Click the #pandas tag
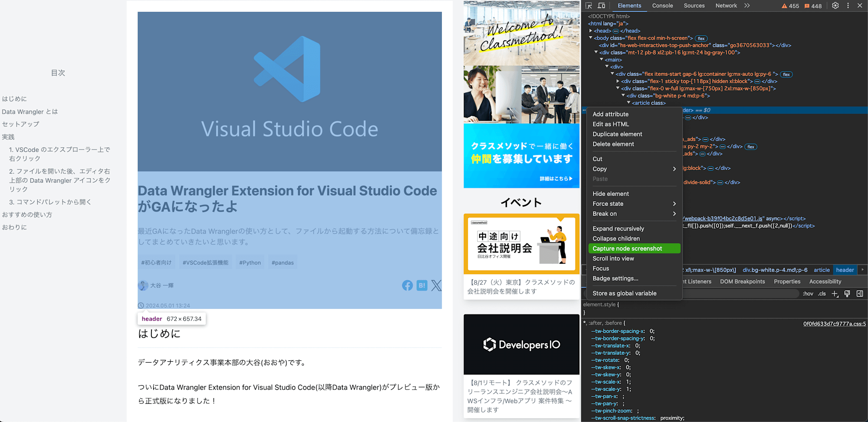 pyautogui.click(x=283, y=262)
